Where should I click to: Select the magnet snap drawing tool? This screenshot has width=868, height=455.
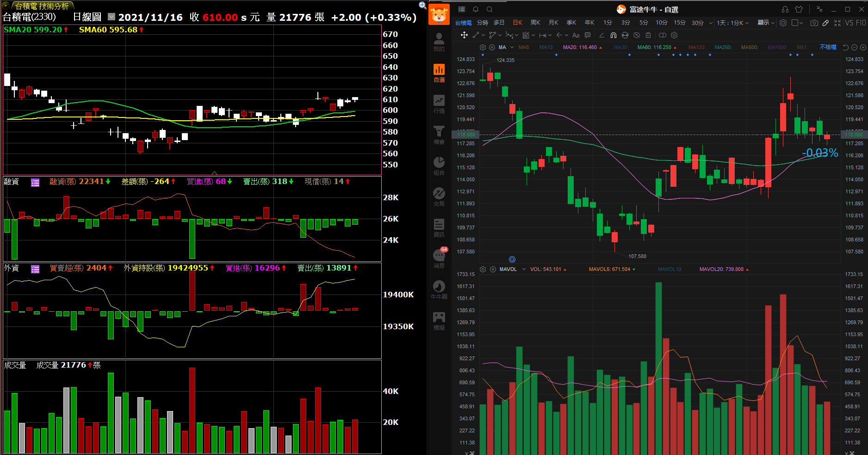(x=613, y=35)
